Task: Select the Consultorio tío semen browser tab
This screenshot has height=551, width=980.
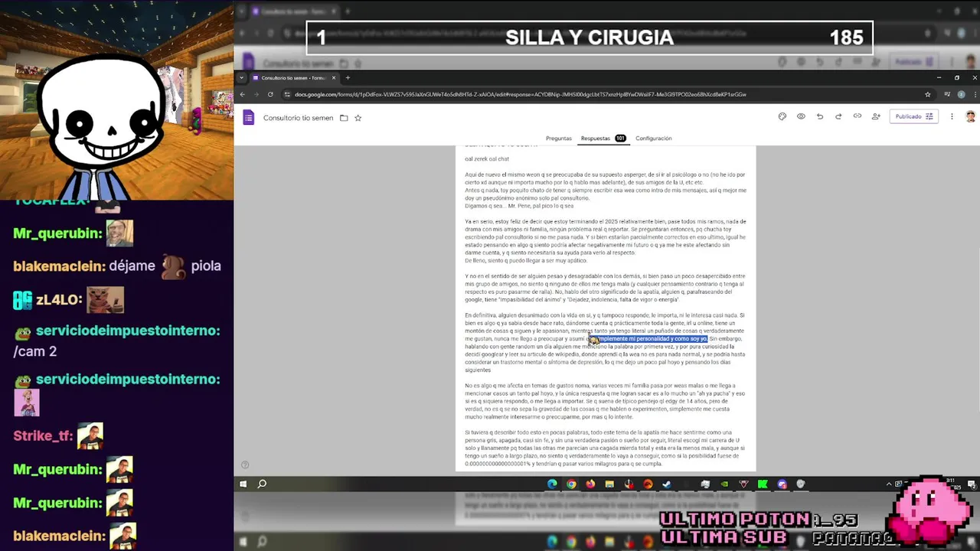Action: 293,77
